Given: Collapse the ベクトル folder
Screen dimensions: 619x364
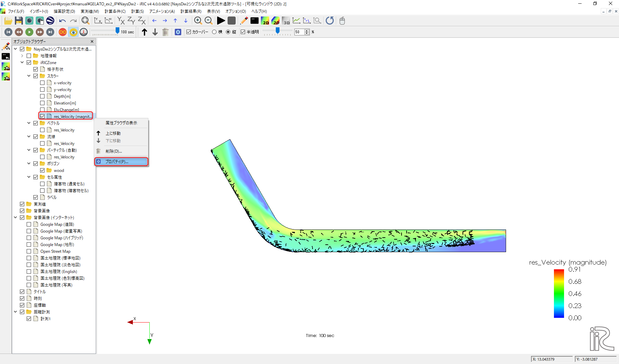Looking at the screenshot, I should 29,123.
